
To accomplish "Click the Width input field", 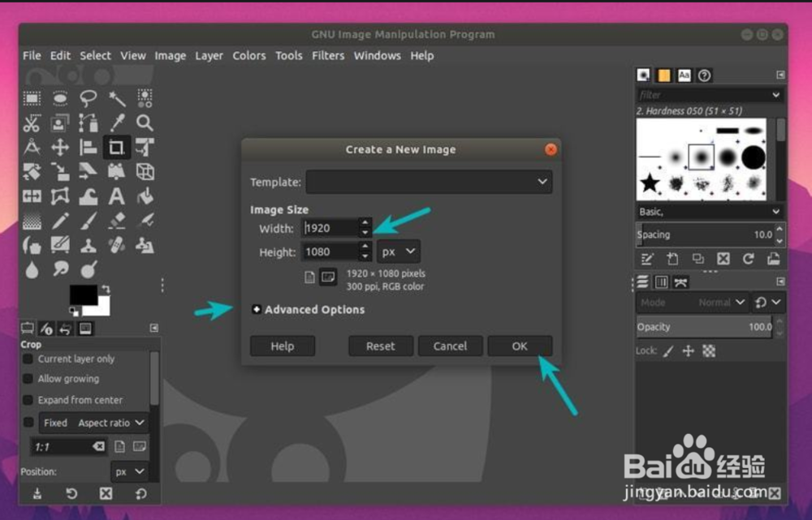I will pyautogui.click(x=330, y=228).
